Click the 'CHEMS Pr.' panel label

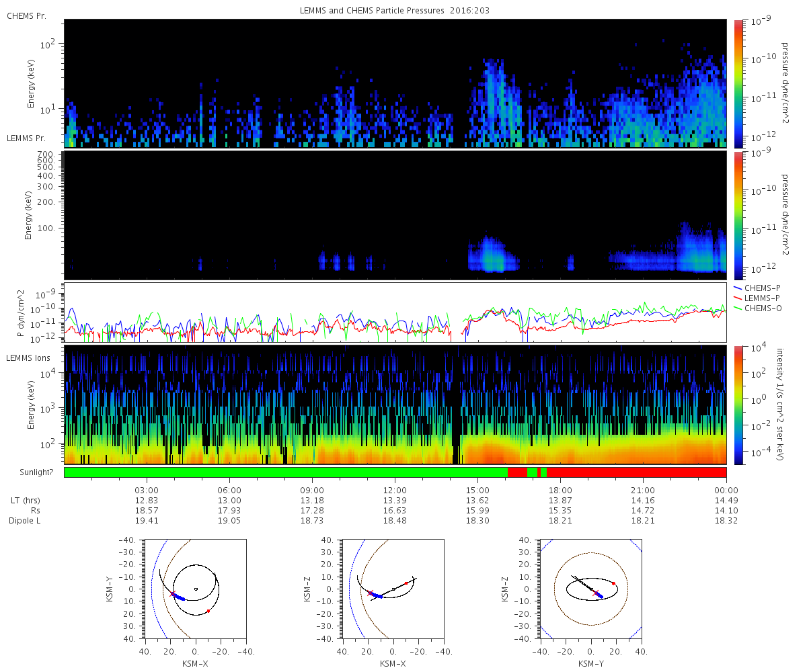(26, 15)
